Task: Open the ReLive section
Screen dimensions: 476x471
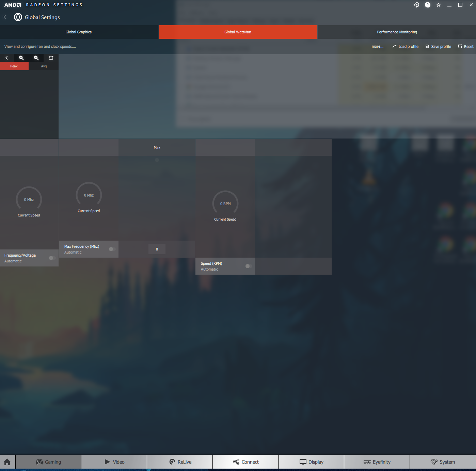Action: [x=180, y=462]
